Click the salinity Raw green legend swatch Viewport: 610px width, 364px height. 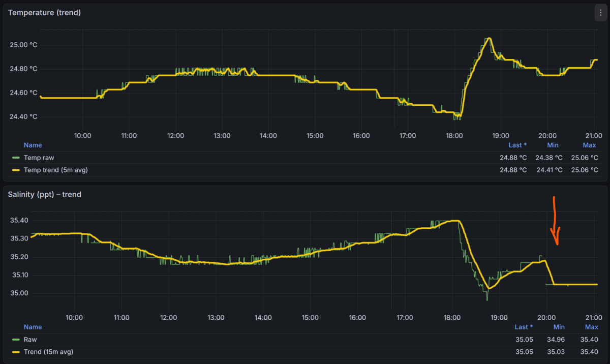[x=16, y=339]
